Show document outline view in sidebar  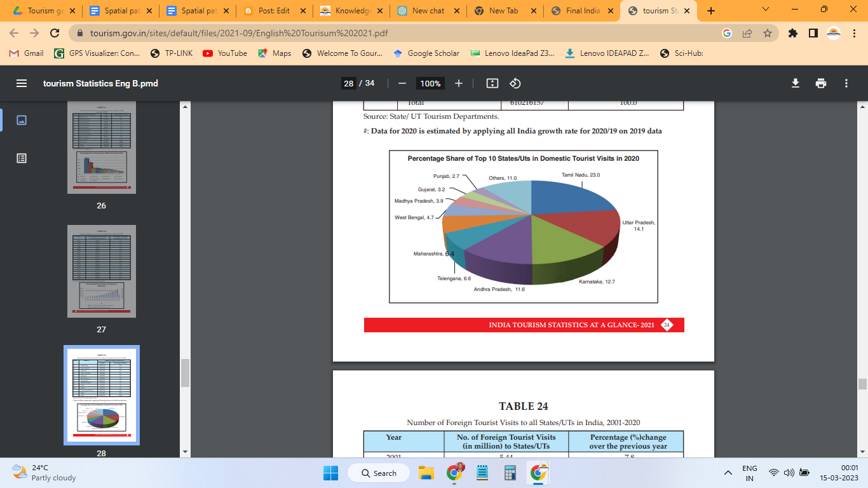[x=22, y=158]
